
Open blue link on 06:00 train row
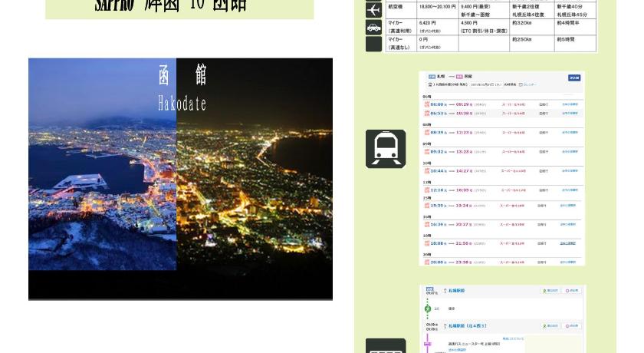coord(570,104)
